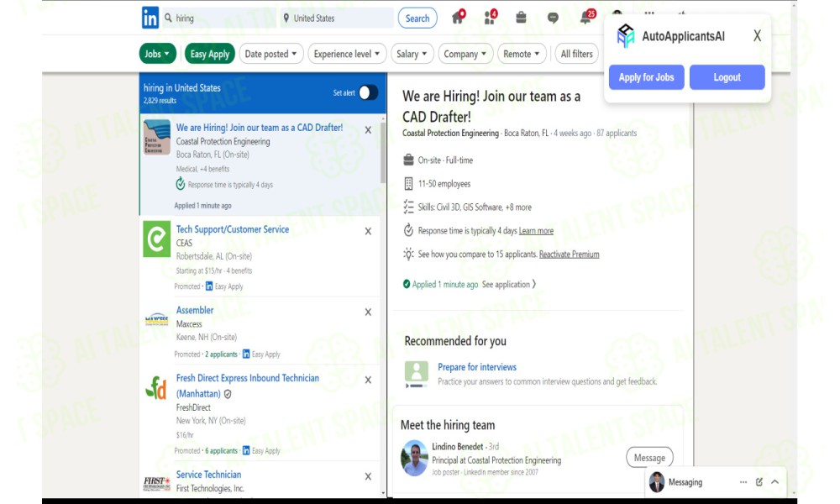Click the job list scrollbar
840x504 pixels.
pyautogui.click(x=383, y=153)
